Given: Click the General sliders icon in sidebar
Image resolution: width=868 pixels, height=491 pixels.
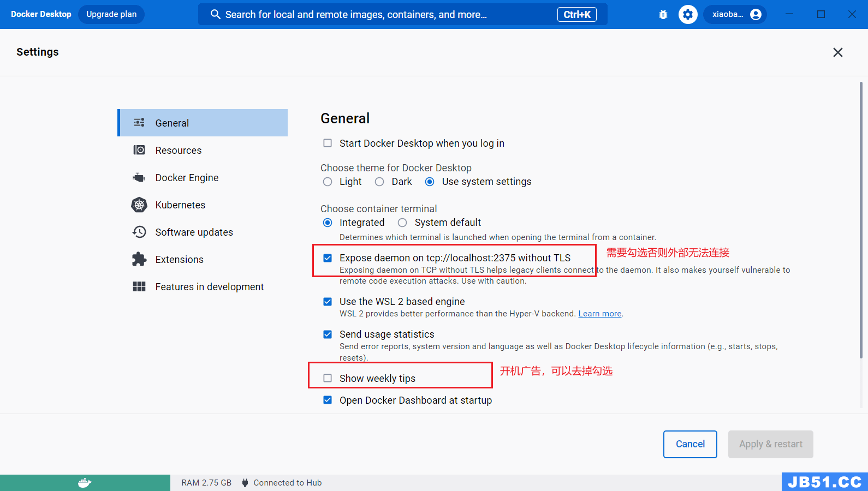Looking at the screenshot, I should 139,123.
